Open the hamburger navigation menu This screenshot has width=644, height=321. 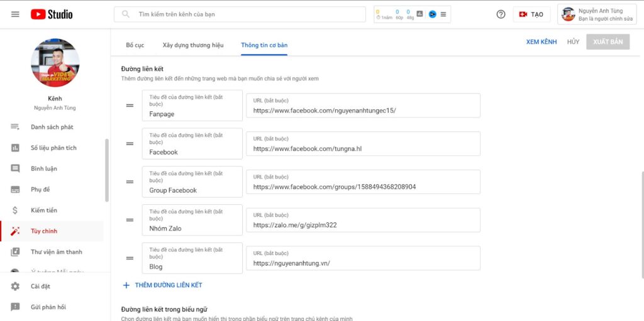tap(15, 14)
